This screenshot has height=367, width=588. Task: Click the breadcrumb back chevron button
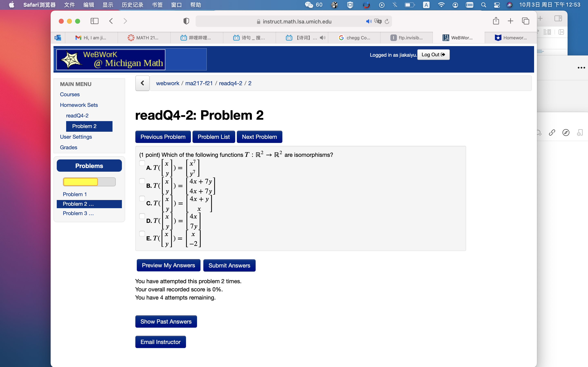click(x=142, y=83)
